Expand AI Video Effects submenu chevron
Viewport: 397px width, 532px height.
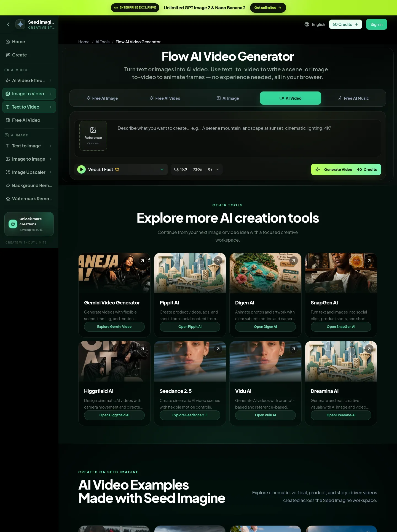pyautogui.click(x=50, y=80)
